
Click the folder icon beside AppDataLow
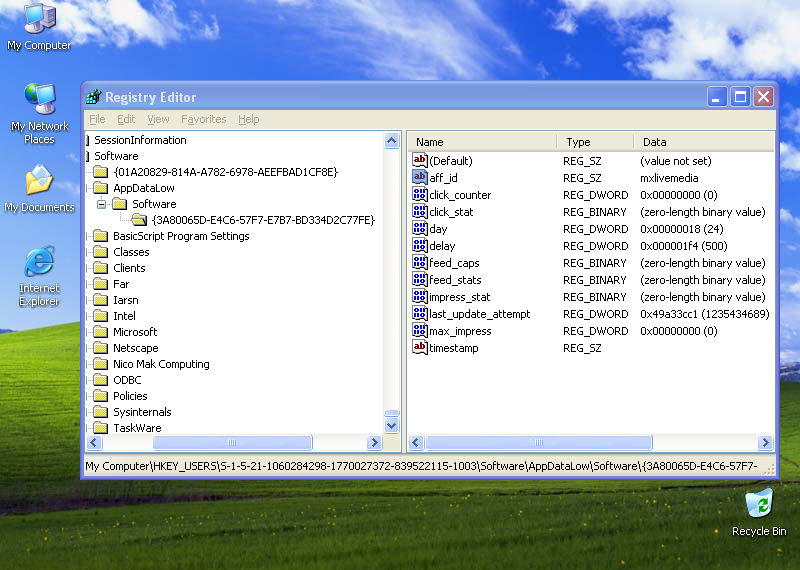pos(101,188)
